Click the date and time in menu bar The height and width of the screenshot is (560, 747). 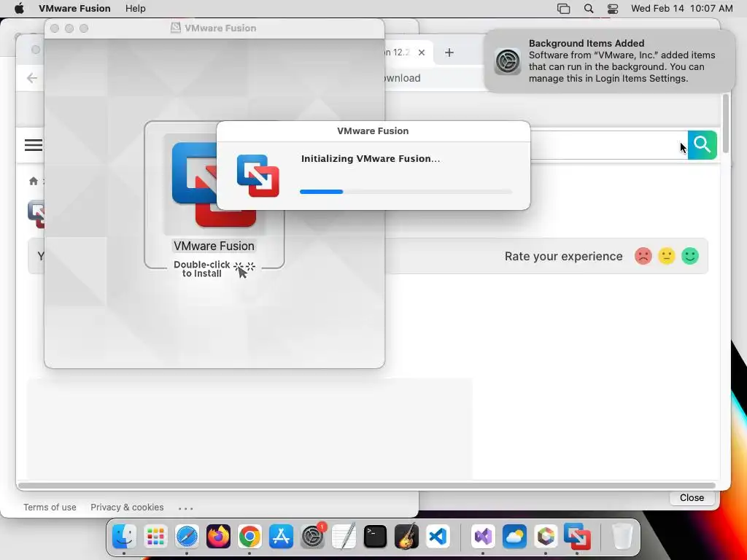pos(682,9)
